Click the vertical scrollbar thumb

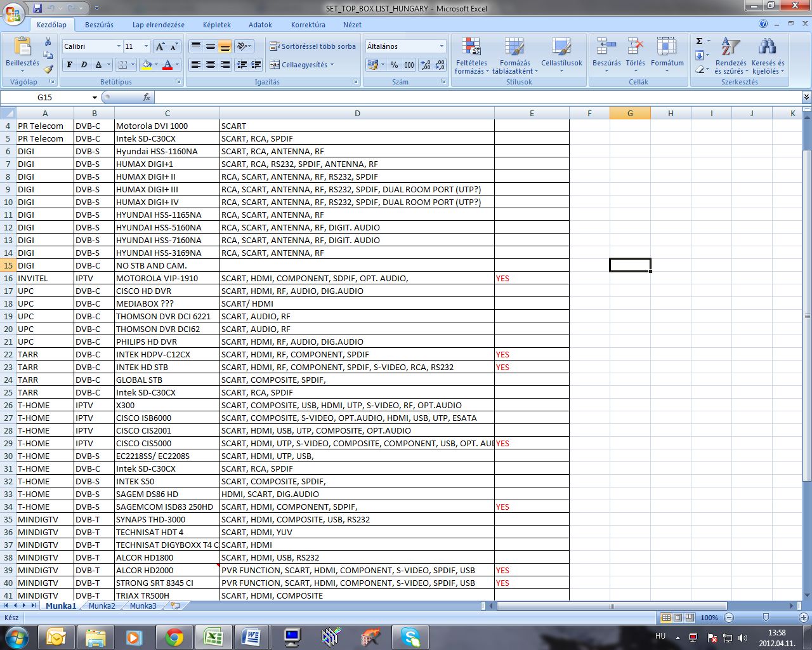pos(807,314)
